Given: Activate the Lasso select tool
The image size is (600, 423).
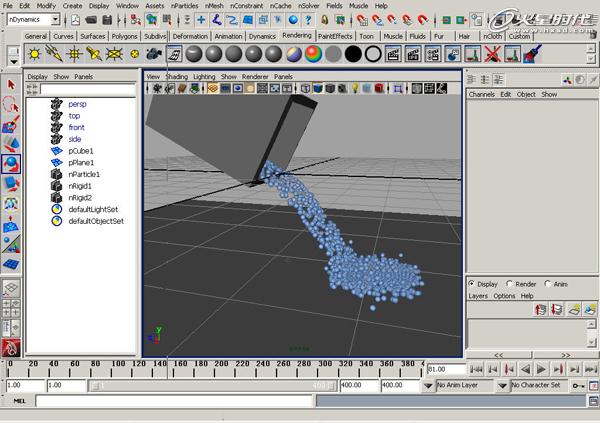Looking at the screenshot, I should click(x=11, y=104).
